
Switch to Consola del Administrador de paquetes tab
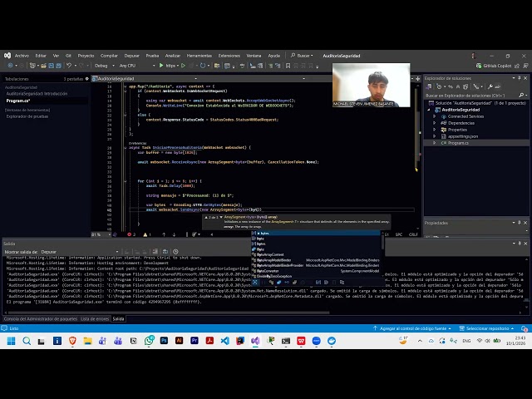click(41, 319)
